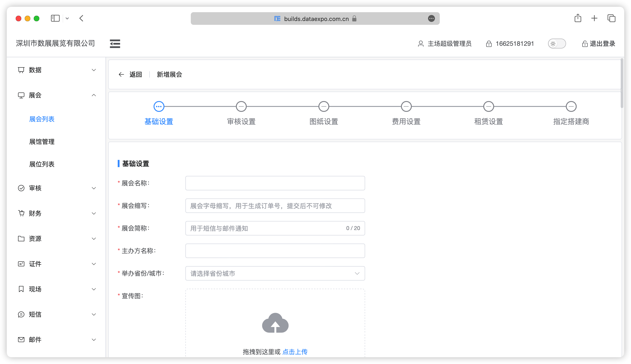The image size is (631, 364).
Task: Open 展位列表 in the sidebar
Action: coord(42,164)
